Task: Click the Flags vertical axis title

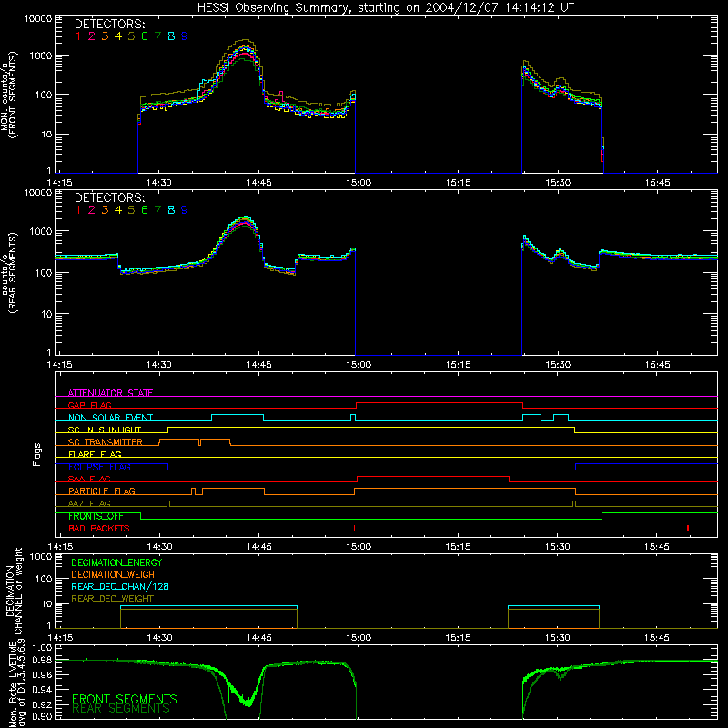Action: [37, 454]
